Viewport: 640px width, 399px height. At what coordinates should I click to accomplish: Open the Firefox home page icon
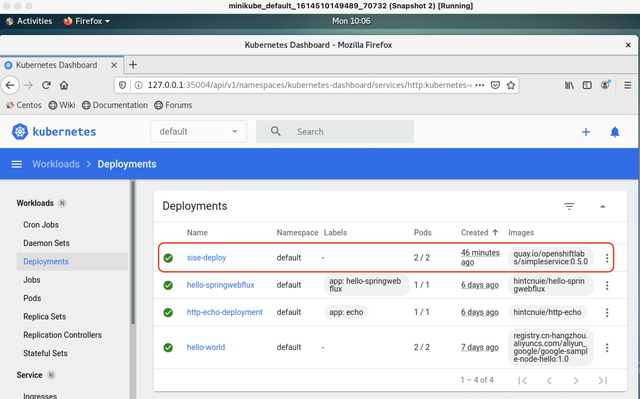[x=64, y=85]
